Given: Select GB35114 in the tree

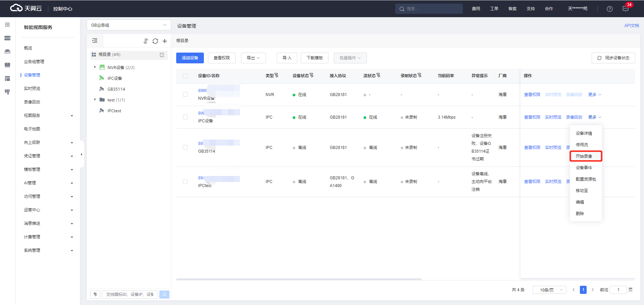Looking at the screenshot, I should coord(116,89).
